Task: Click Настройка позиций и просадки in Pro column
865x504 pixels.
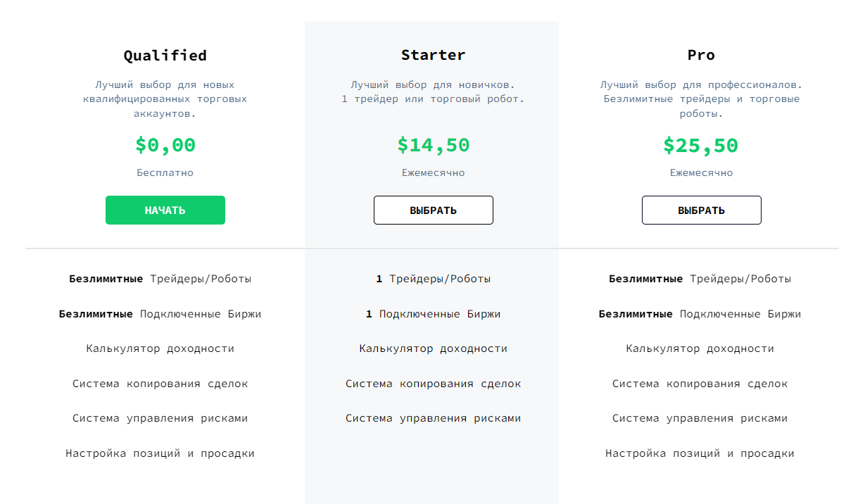Action: 700,453
